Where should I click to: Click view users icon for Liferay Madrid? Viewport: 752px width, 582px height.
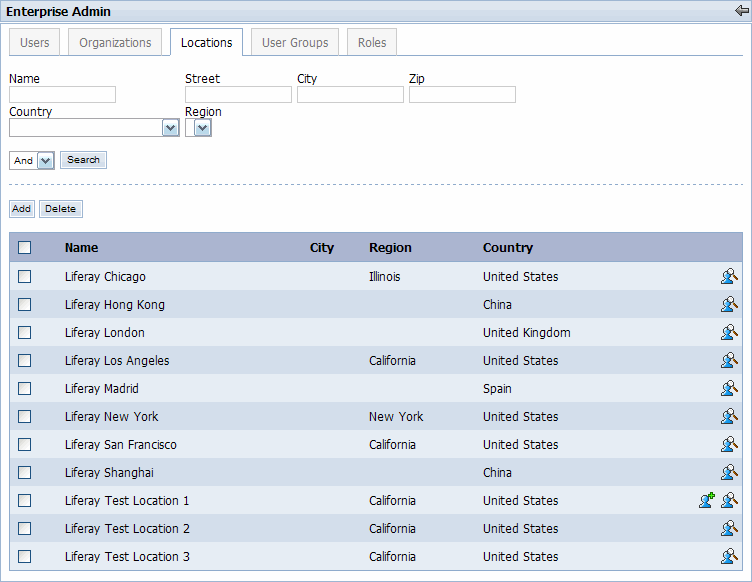729,389
